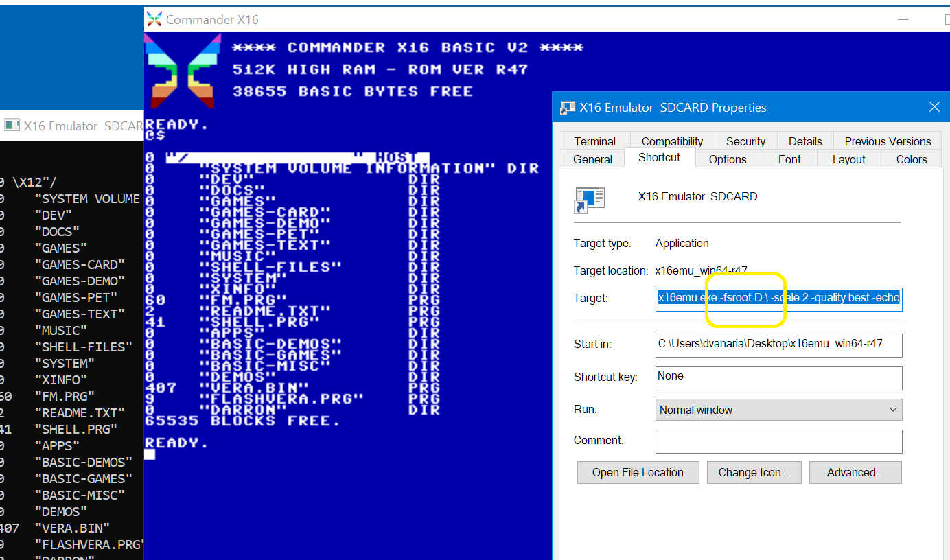This screenshot has height=560, width=950.
Task: Click "BASIC-DEMOS" in the Commander X16 listing
Action: coord(270,344)
